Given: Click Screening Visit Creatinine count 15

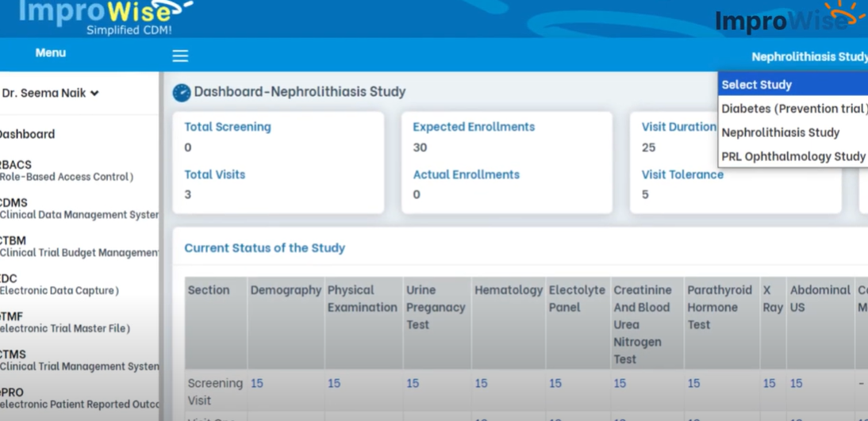Looking at the screenshot, I should pos(620,384).
